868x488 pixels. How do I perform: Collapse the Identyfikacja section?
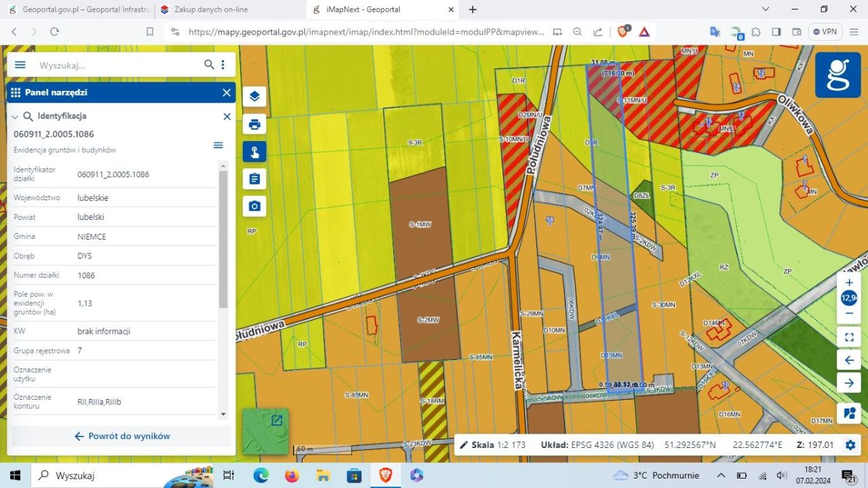[15, 116]
